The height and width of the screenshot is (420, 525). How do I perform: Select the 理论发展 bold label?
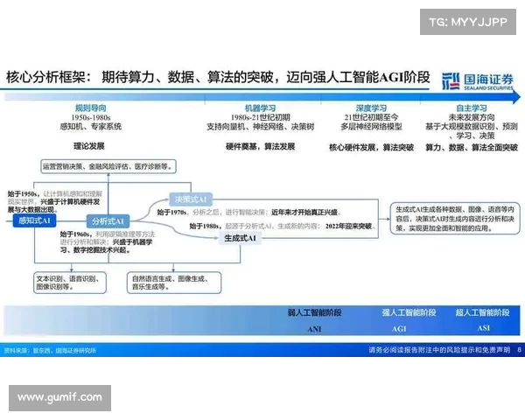click(x=89, y=146)
